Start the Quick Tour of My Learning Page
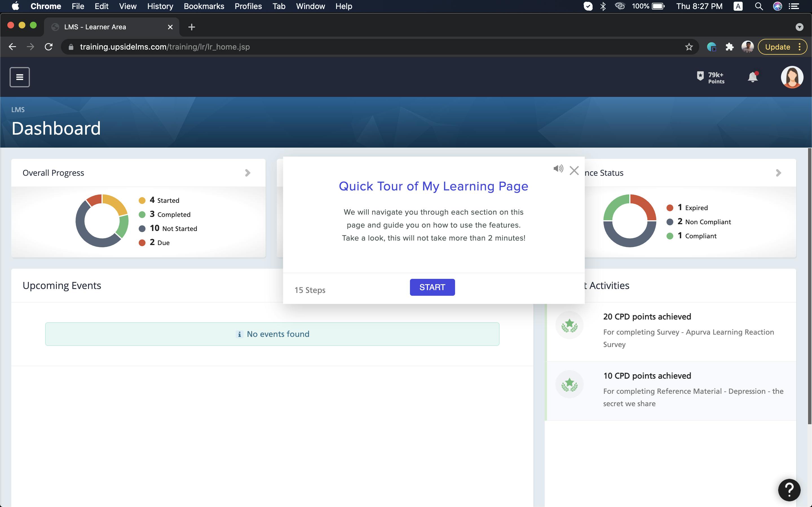Image resolution: width=812 pixels, height=507 pixels. [x=432, y=287]
